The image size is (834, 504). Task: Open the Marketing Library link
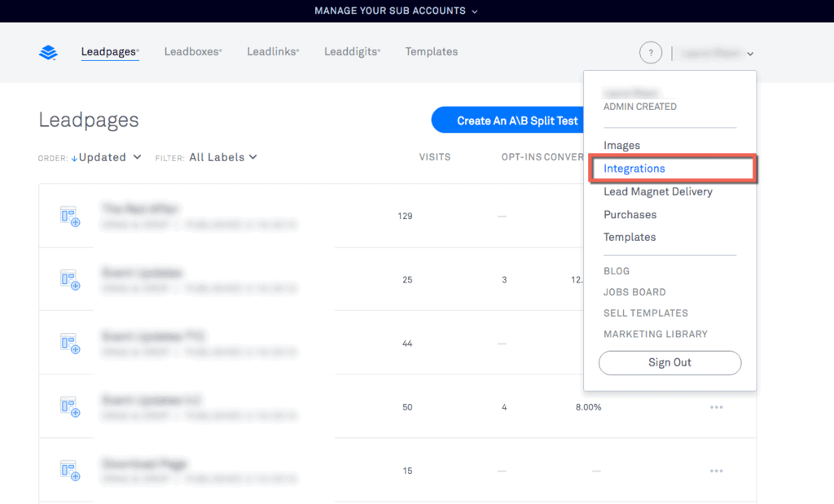click(656, 334)
